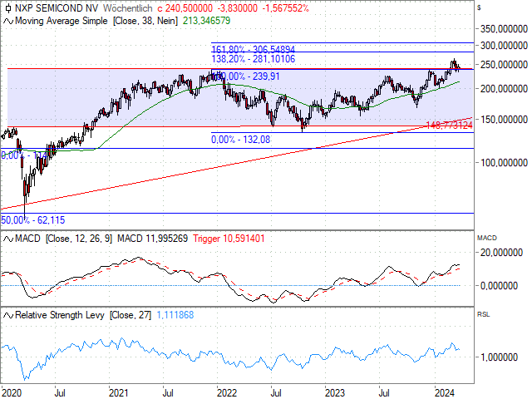Click the MACD axis title on the right
This screenshot has width=532, height=399.
[x=487, y=239]
